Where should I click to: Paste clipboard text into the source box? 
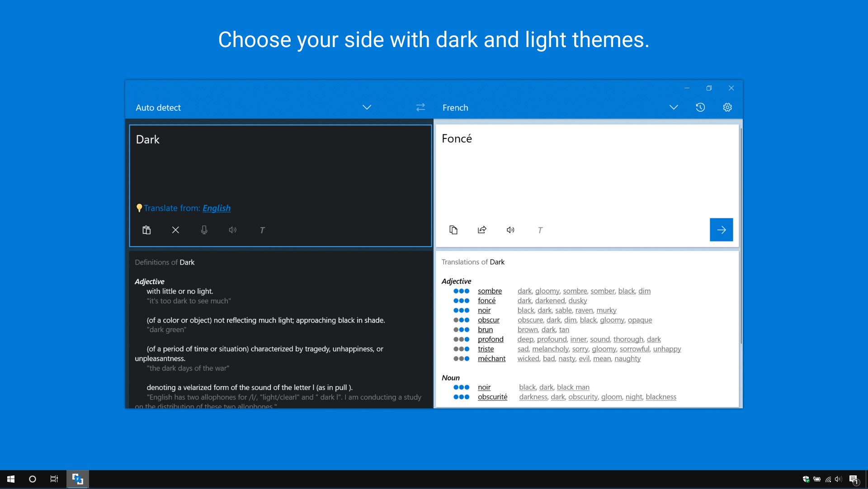pyautogui.click(x=146, y=230)
